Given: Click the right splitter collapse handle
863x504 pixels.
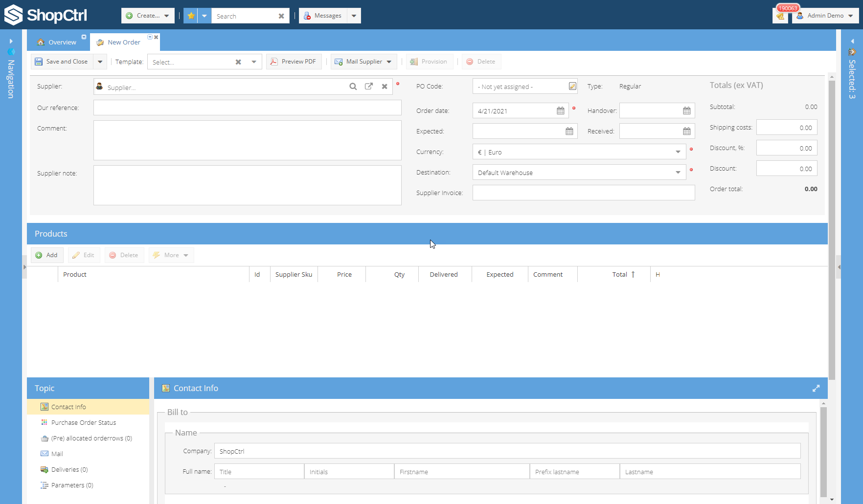Looking at the screenshot, I should coord(839,267).
